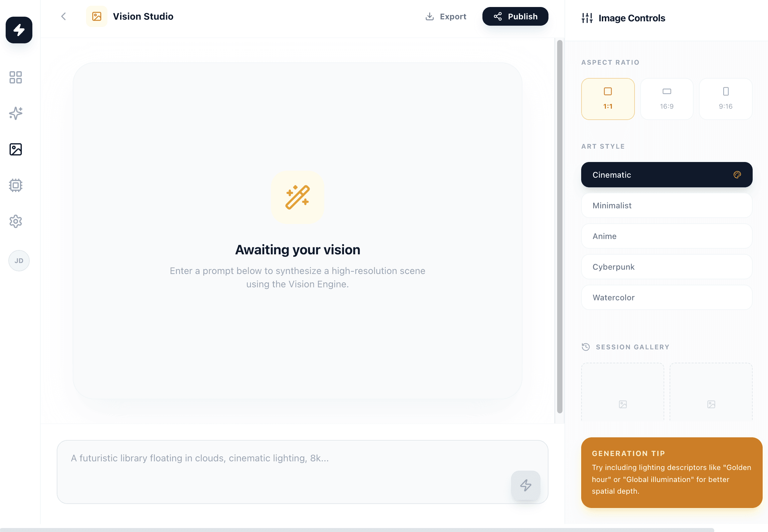
Task: Choose the 16:9 aspect ratio option
Action: click(667, 99)
